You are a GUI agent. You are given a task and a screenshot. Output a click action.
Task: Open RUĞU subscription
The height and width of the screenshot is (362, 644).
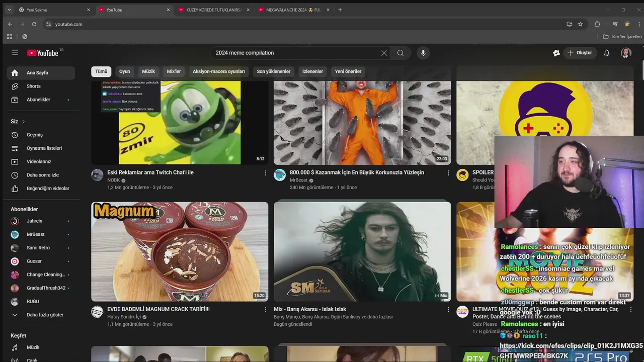pos(41,302)
